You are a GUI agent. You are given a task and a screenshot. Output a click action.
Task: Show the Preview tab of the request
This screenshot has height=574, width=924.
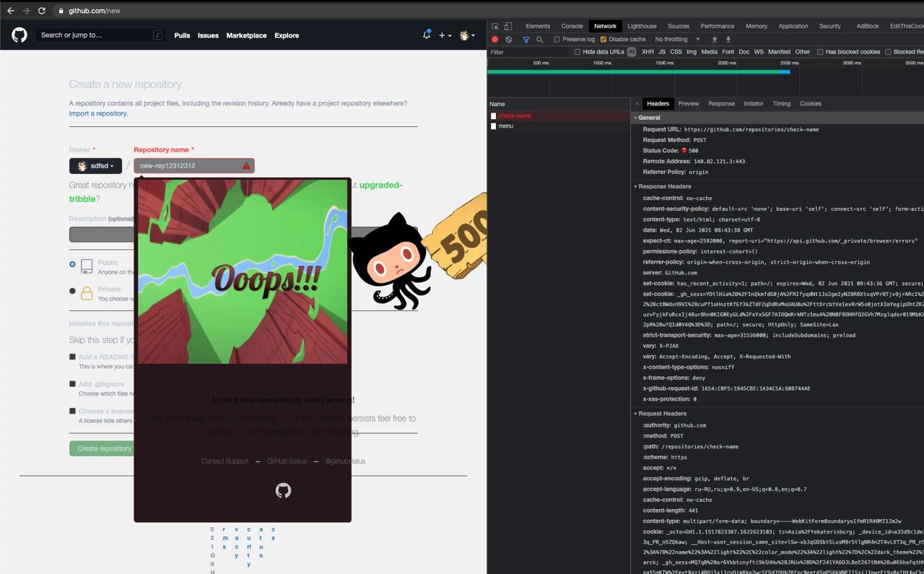point(689,104)
